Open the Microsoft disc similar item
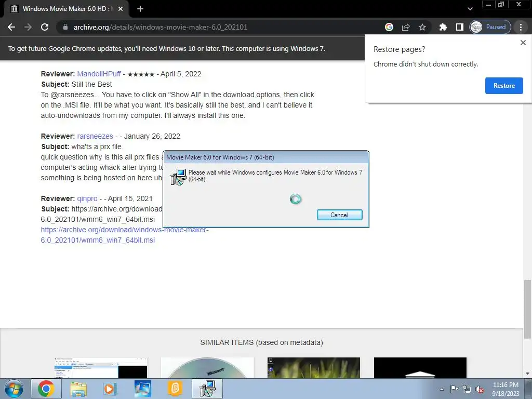 click(207, 368)
